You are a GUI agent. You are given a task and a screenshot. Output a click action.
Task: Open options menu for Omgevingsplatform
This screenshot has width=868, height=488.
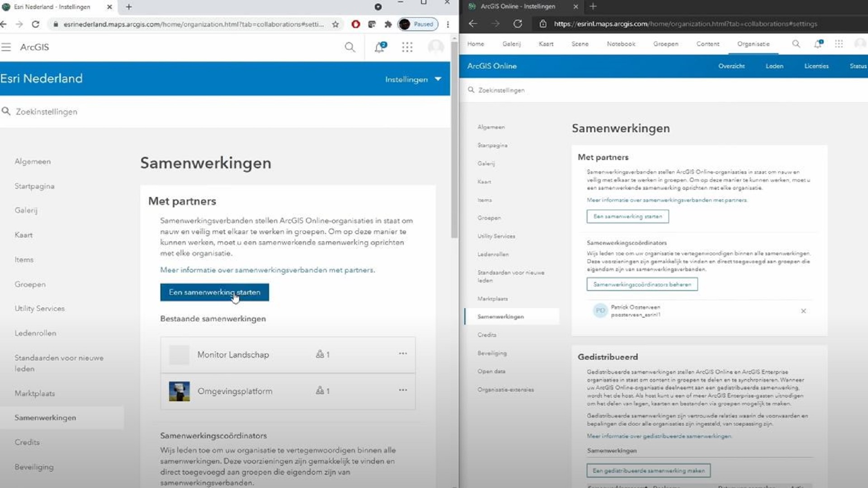(x=403, y=390)
